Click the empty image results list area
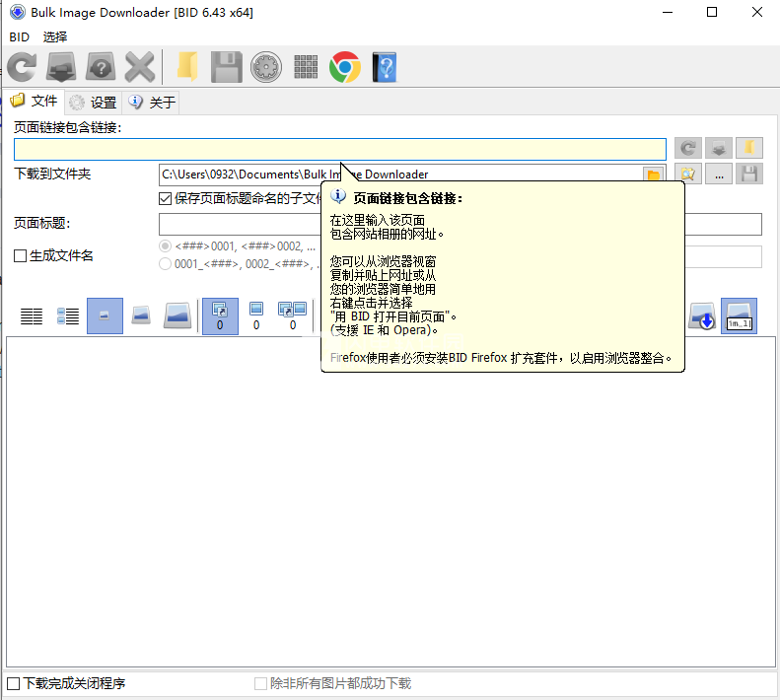780x700 pixels. coord(390,502)
